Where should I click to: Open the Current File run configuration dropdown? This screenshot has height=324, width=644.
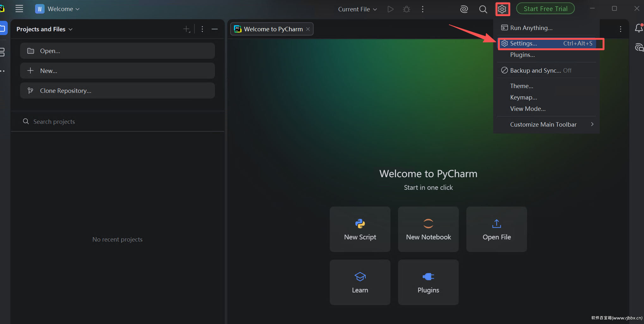coord(358,9)
